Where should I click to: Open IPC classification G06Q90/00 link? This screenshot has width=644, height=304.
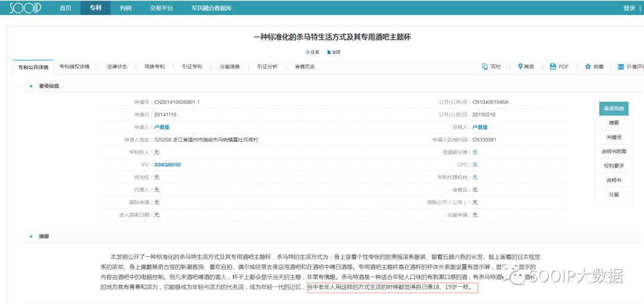(x=168, y=165)
